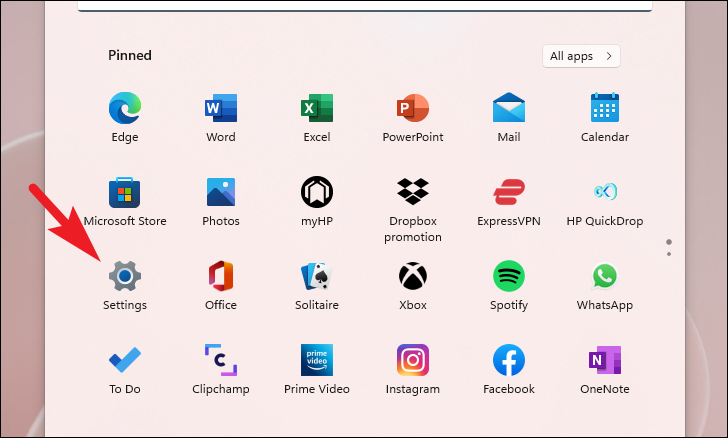Open Spotify from pinned apps
The width and height of the screenshot is (728, 438).
(x=509, y=276)
